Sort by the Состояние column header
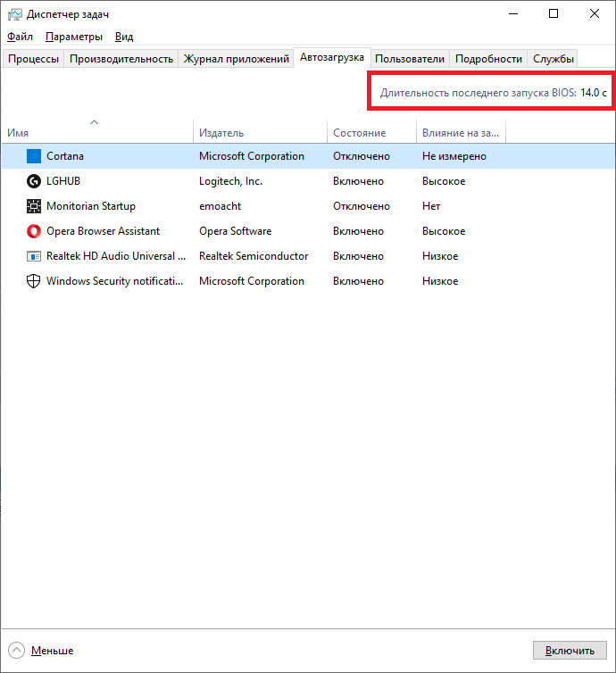 371,133
